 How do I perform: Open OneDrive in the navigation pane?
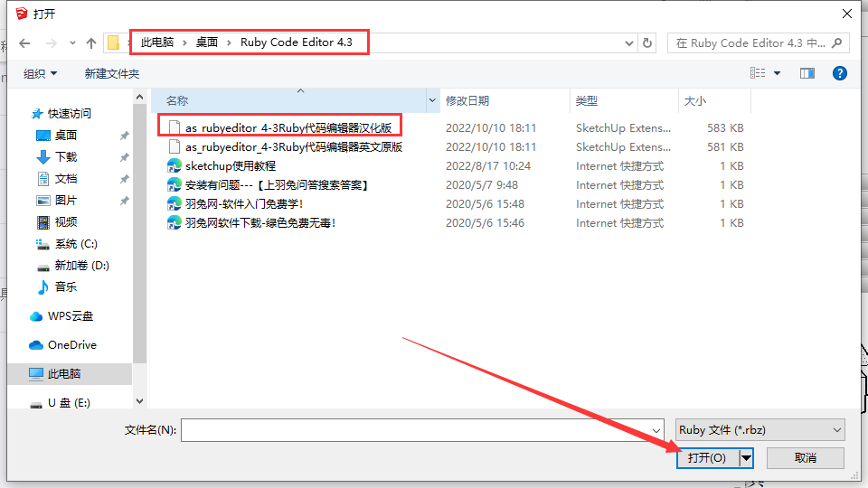[x=72, y=344]
